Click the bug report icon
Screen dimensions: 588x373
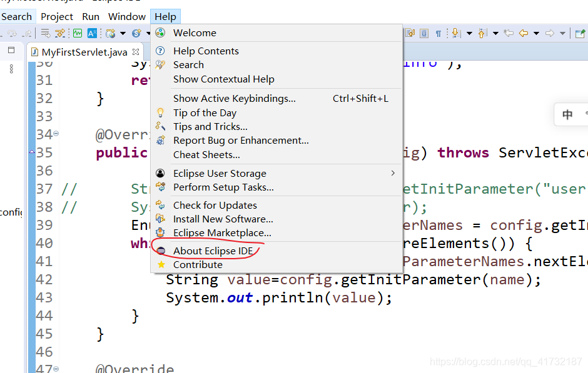click(x=161, y=141)
